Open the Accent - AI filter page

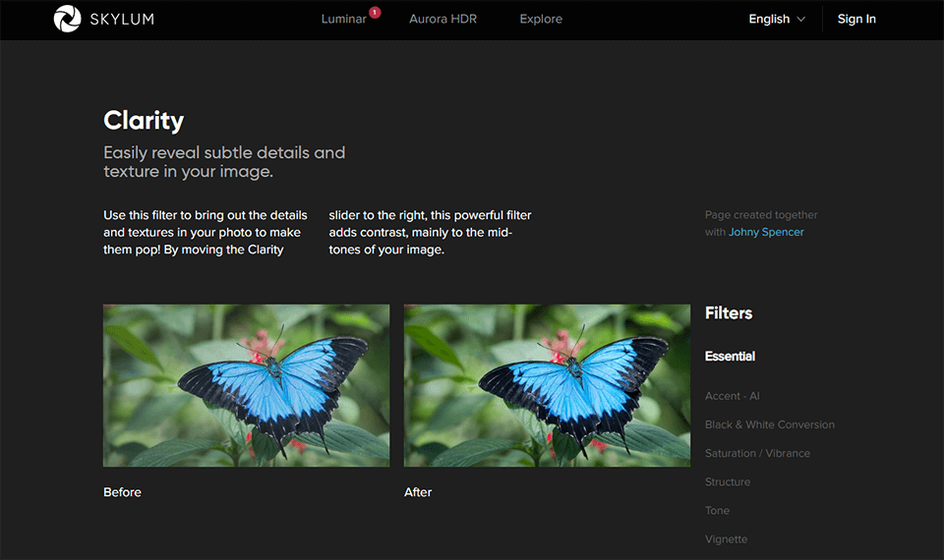[x=732, y=396]
